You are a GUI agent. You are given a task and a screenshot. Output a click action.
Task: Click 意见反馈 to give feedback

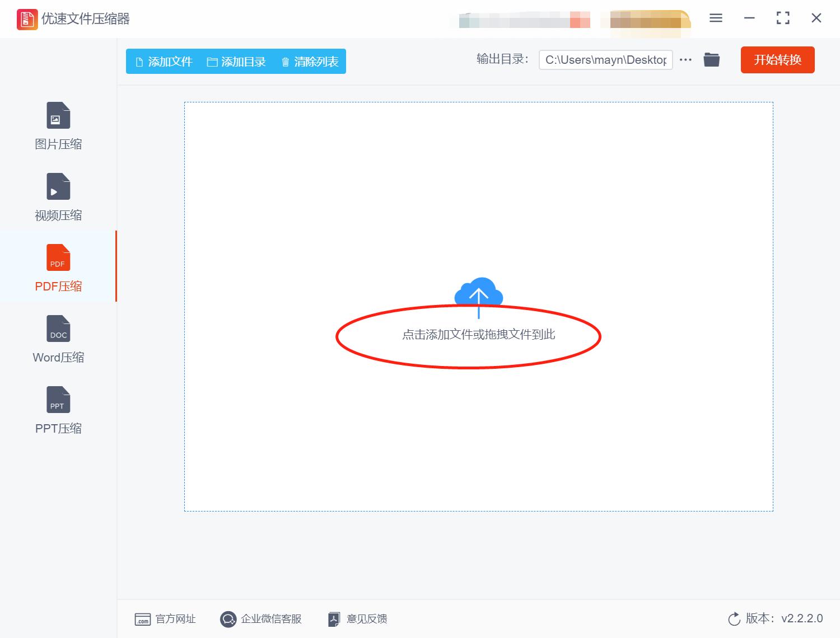pyautogui.click(x=357, y=619)
